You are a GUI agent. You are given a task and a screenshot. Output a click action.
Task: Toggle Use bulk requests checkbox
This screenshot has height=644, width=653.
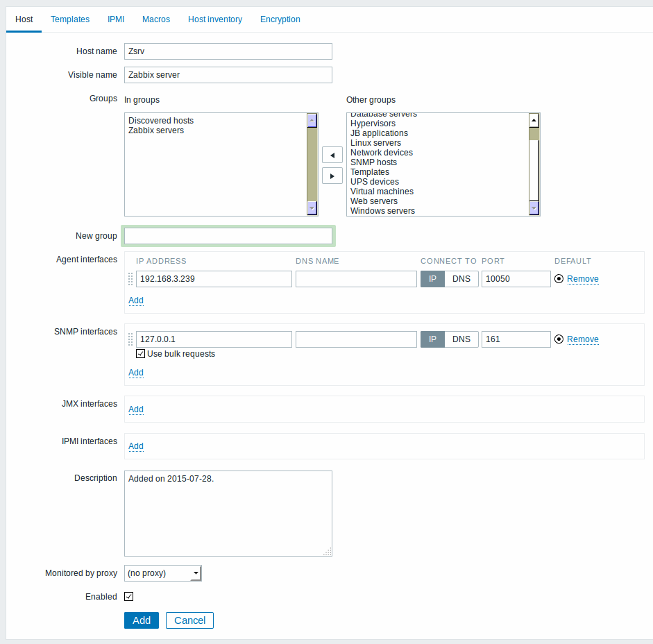(140, 354)
